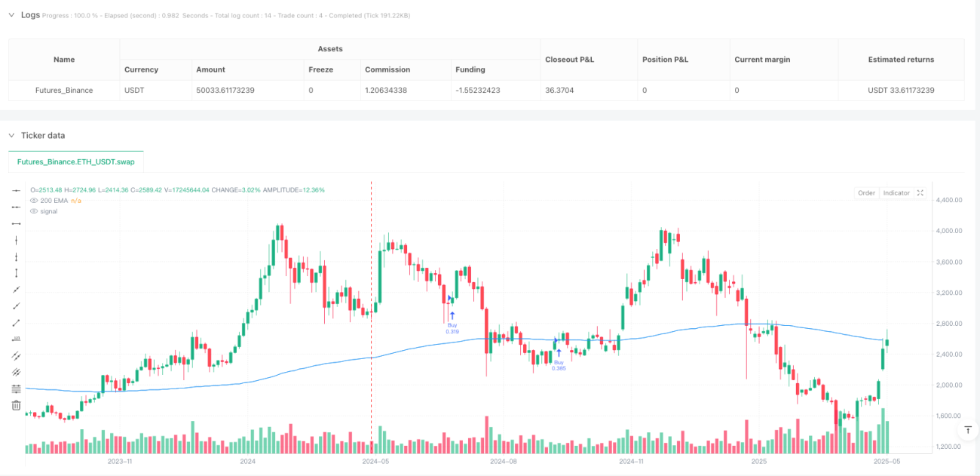
Task: Click the Futures_Binance name cell
Action: (64, 90)
